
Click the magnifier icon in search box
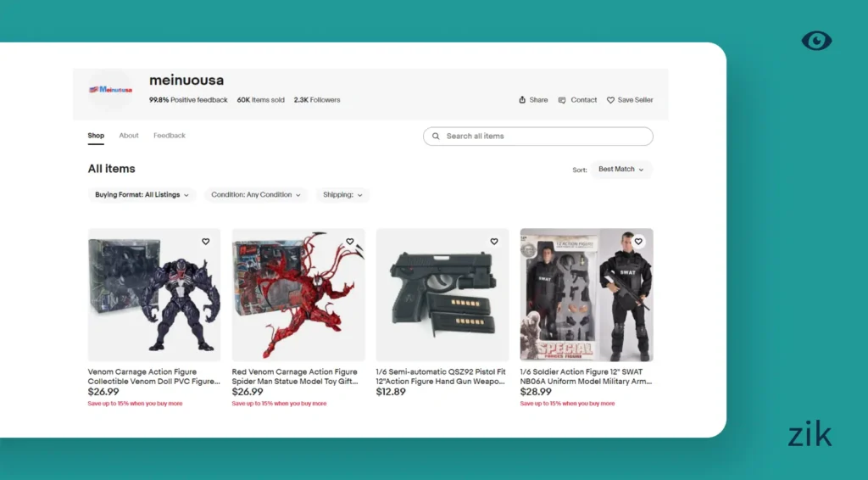436,136
